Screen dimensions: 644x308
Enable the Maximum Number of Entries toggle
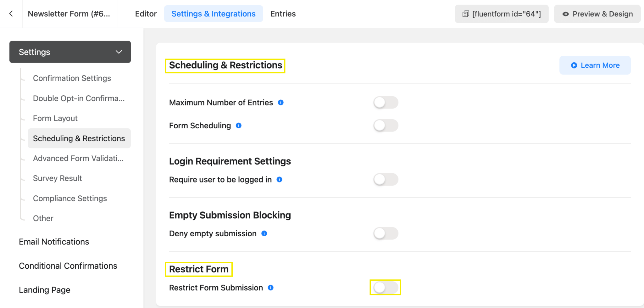tap(386, 102)
